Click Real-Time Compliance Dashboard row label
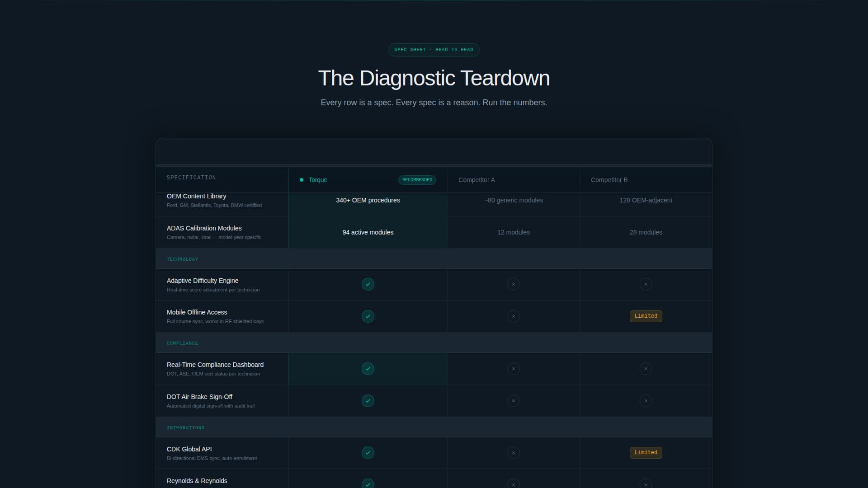The image size is (868, 488). point(215,365)
